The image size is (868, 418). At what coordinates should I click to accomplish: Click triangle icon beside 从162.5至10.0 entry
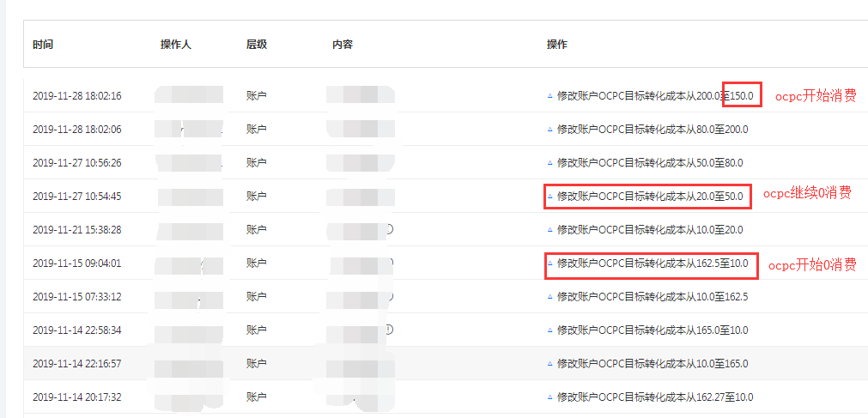(549, 263)
